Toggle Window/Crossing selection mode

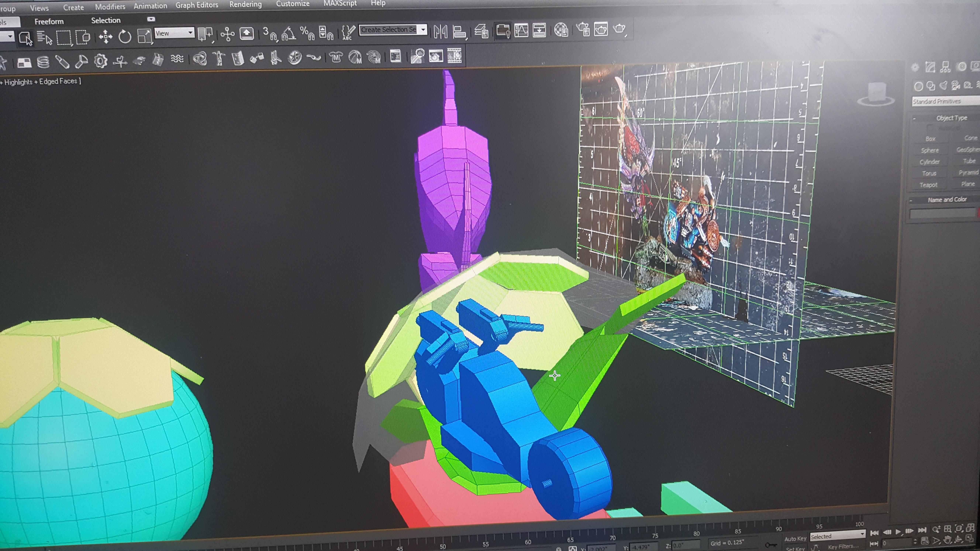pyautogui.click(x=83, y=38)
